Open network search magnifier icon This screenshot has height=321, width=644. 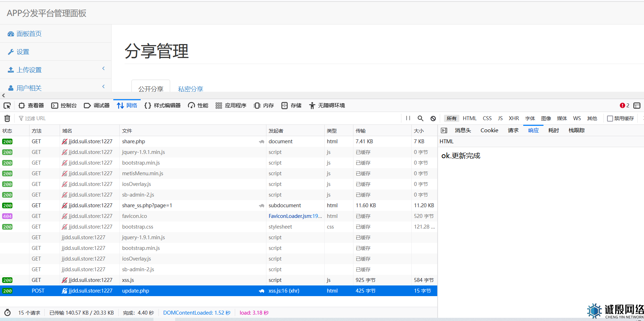(x=421, y=118)
